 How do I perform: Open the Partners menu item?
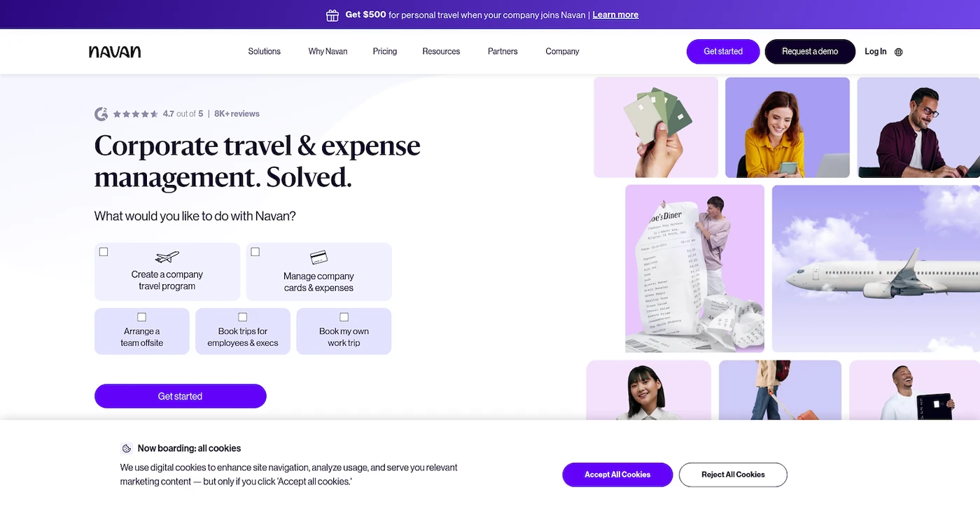tap(503, 52)
